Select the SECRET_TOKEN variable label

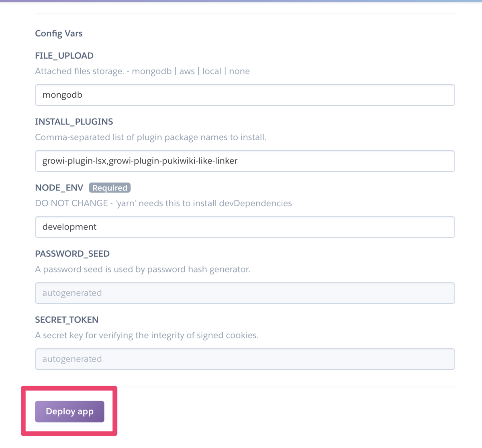[x=67, y=320]
